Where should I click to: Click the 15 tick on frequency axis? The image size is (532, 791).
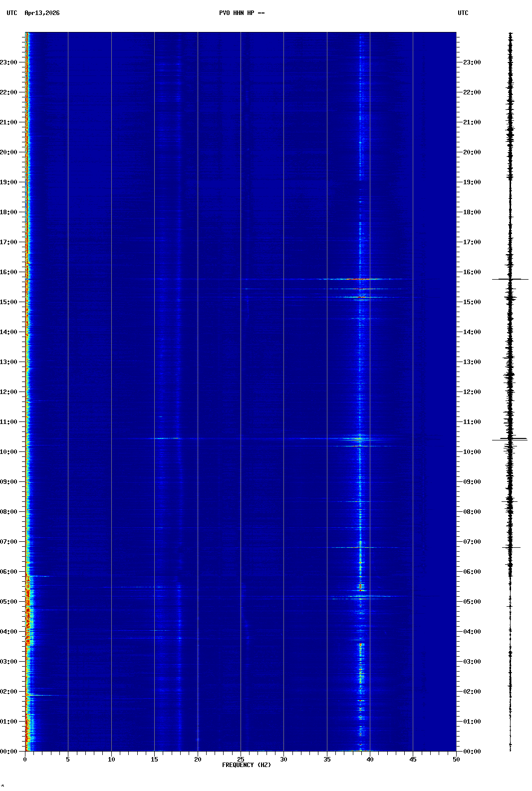pyautogui.click(x=154, y=760)
